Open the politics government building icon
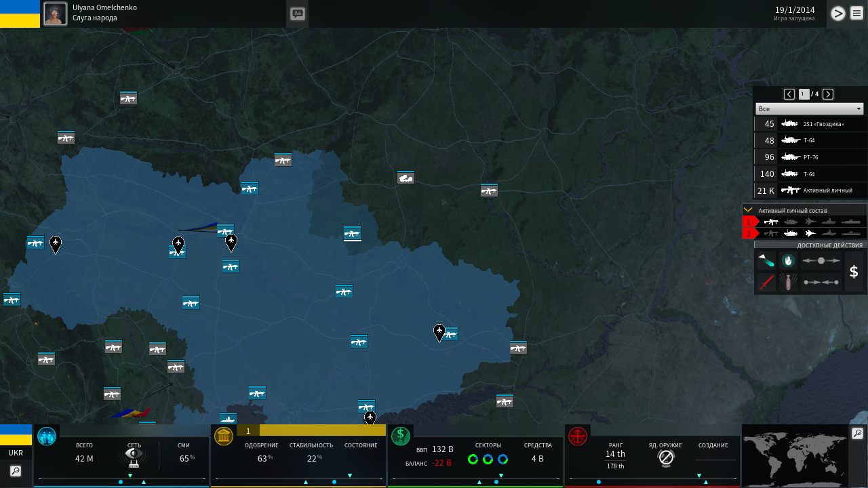 [224, 436]
